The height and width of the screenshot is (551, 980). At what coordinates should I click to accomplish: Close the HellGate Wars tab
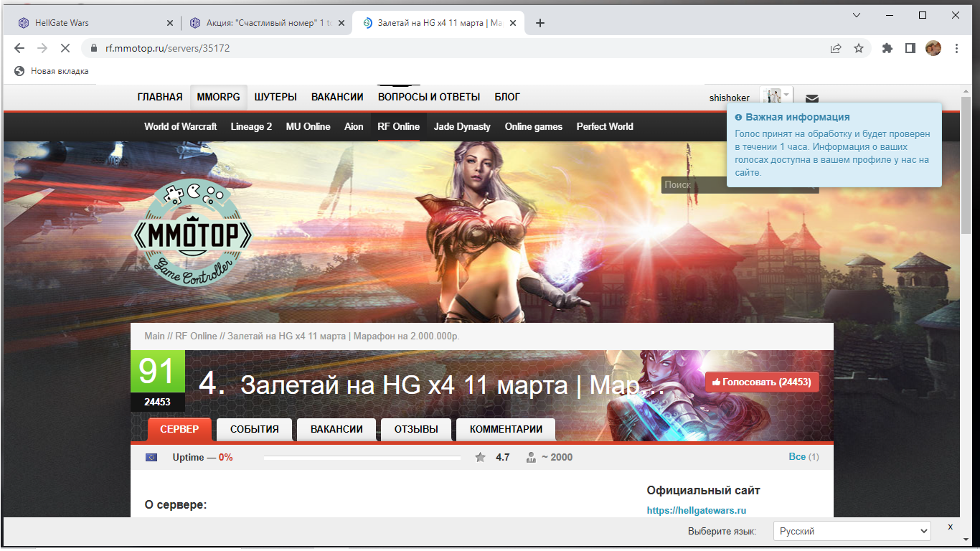pyautogui.click(x=170, y=23)
